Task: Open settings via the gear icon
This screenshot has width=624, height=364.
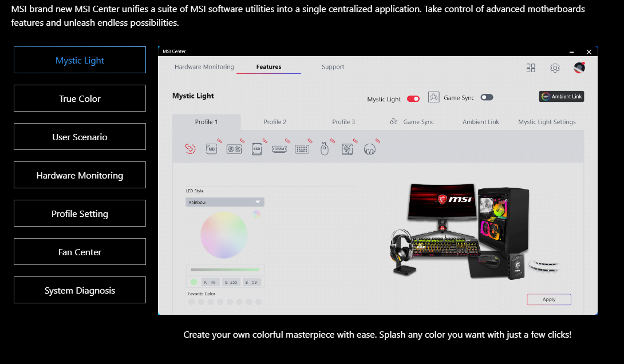Action: tap(555, 68)
